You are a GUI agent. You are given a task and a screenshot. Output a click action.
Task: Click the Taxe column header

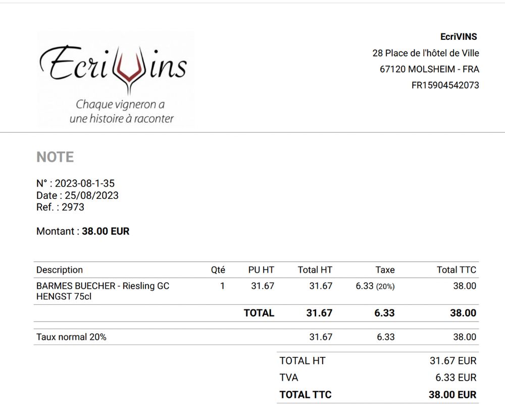(x=385, y=270)
